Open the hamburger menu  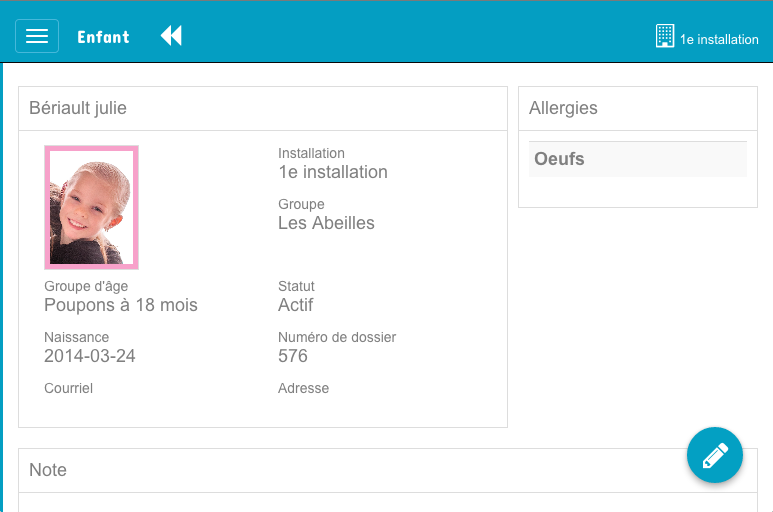(37, 36)
